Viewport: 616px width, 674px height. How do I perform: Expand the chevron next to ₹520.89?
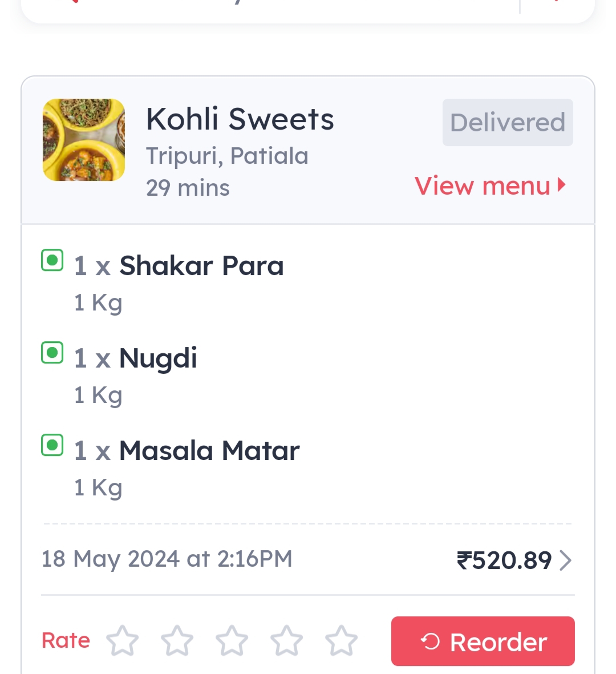[x=565, y=560]
